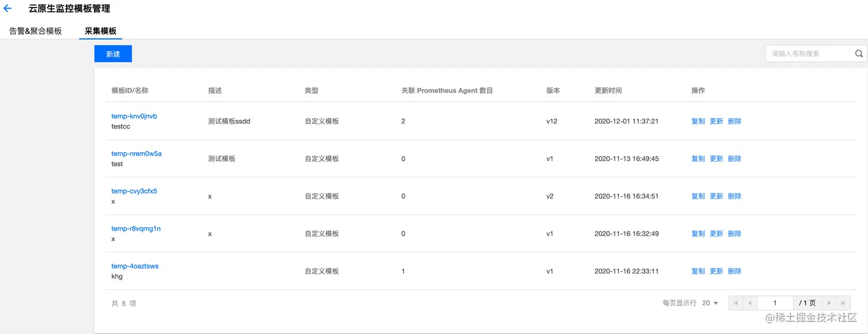Click 更新 for temp-nrem0w5a row
868x334 pixels.
(x=716, y=158)
